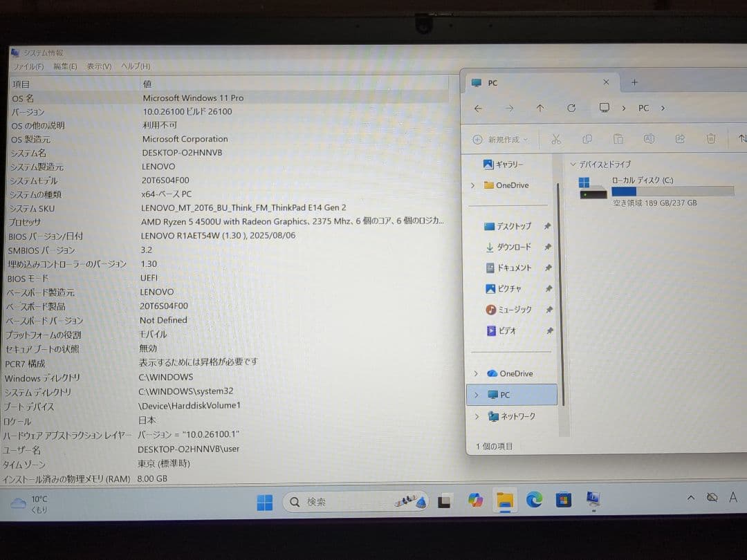
Task: Click the Back arrow in Explorer
Action: [478, 108]
